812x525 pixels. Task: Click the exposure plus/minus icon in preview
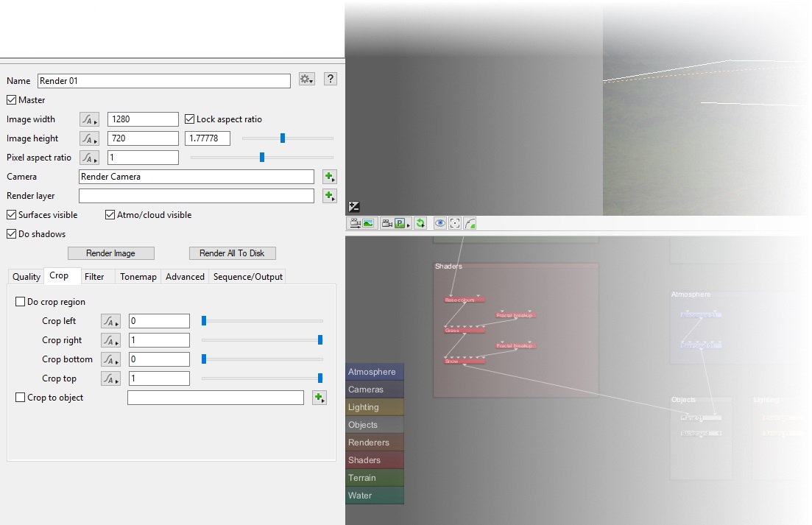coord(354,207)
